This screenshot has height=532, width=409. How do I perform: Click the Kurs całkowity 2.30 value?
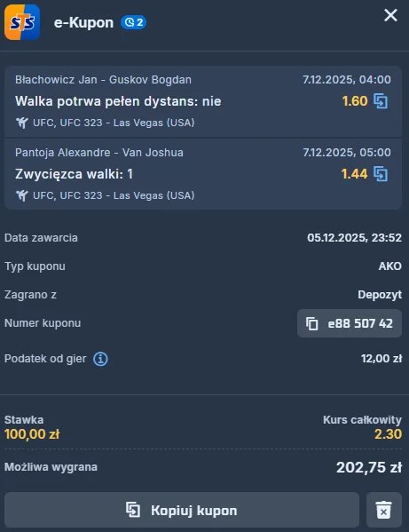point(388,434)
